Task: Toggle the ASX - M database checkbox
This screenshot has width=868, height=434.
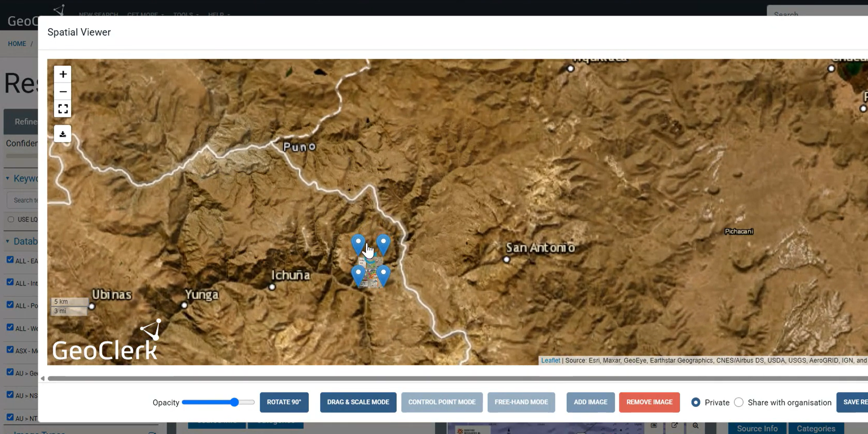Action: pyautogui.click(x=10, y=350)
